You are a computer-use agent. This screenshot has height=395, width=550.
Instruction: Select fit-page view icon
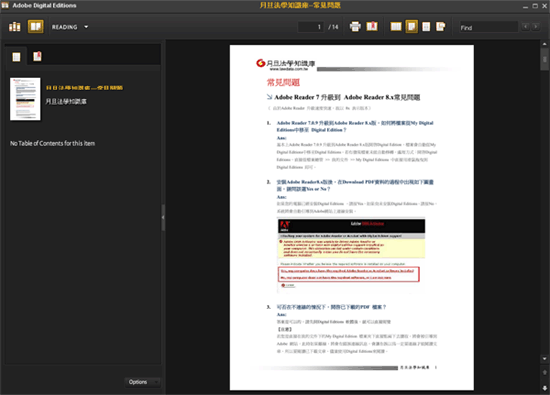[x=411, y=27]
